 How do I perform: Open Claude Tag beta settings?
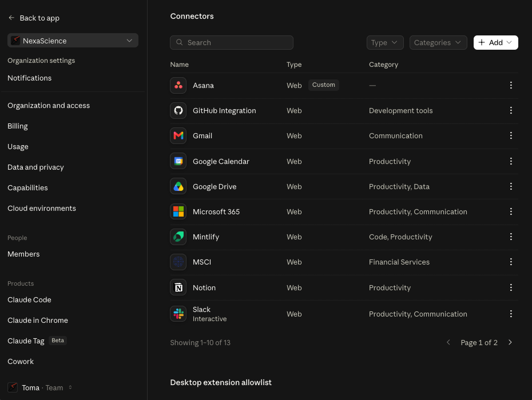(37, 341)
